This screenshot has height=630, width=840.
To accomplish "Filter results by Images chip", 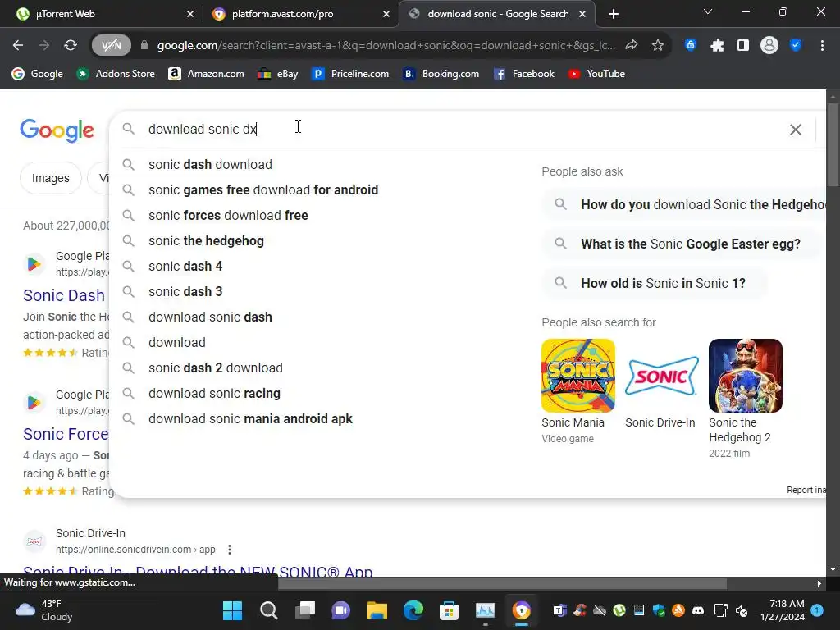I will 50,178.
